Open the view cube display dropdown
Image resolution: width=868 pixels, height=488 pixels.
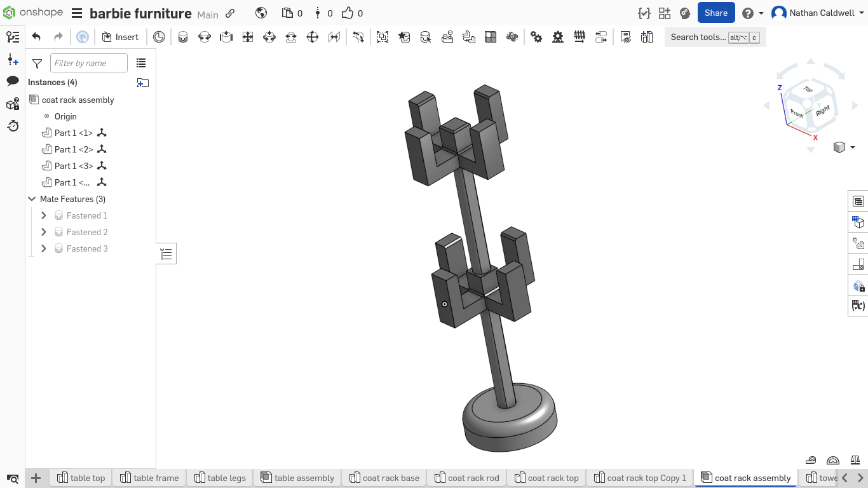tap(844, 147)
